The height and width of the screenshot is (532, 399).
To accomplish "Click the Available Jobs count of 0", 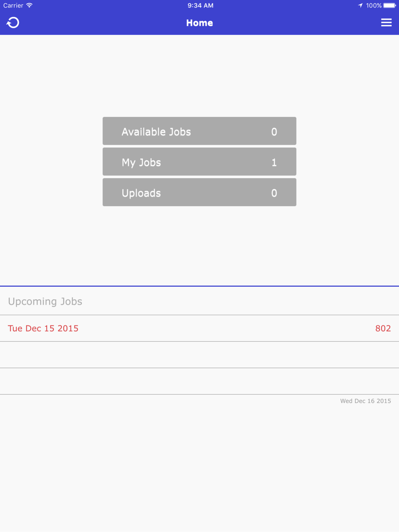I will click(274, 132).
